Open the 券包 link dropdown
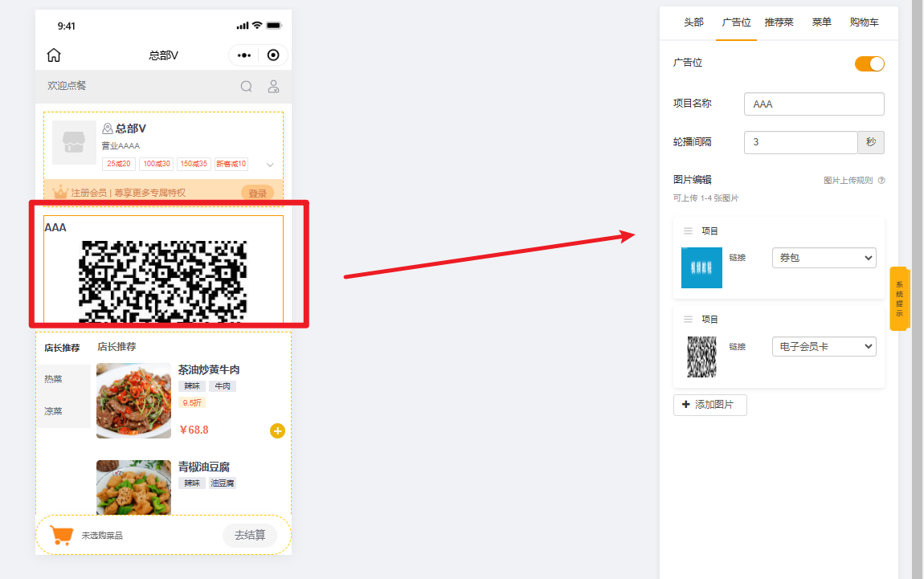This screenshot has height=579, width=924. tap(824, 258)
